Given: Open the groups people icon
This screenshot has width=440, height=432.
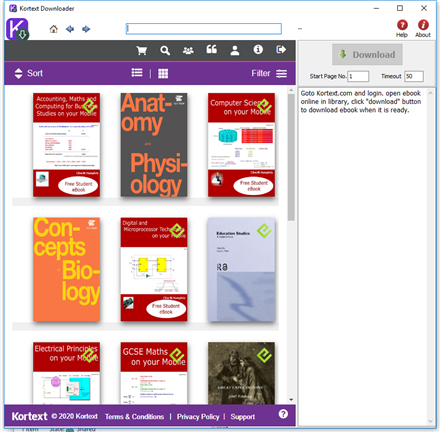Looking at the screenshot, I should click(188, 50).
